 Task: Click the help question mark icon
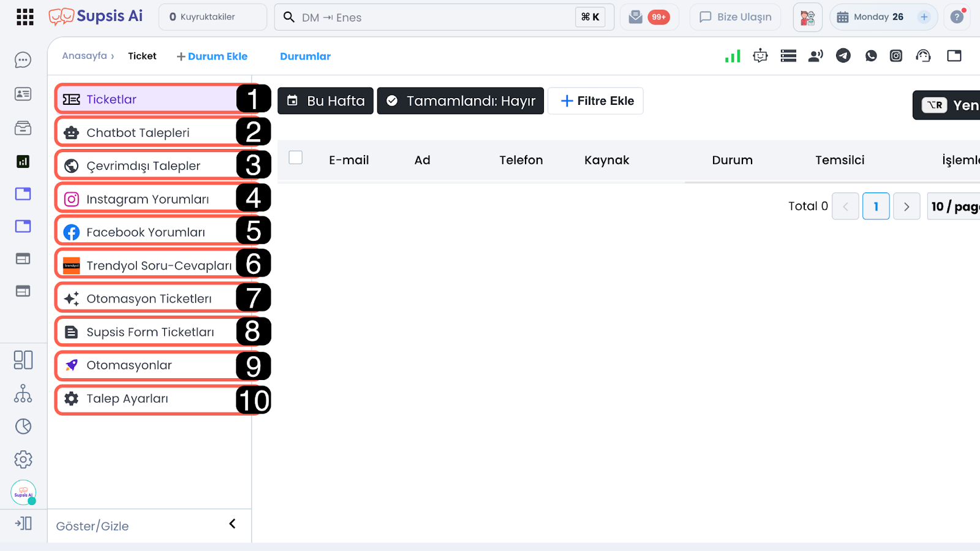pos(957,17)
